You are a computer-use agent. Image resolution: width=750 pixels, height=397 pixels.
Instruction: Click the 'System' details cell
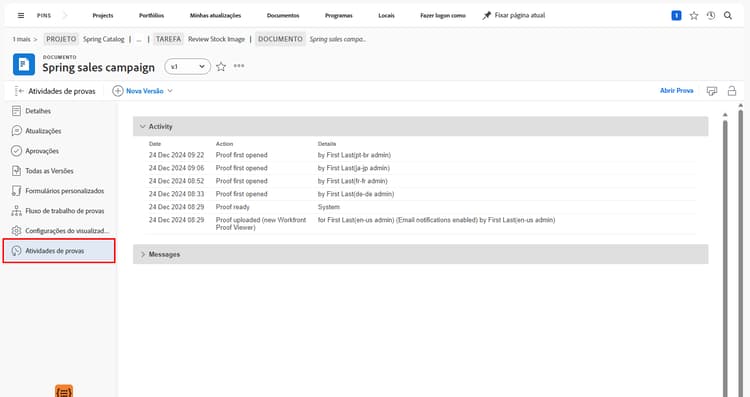click(329, 207)
